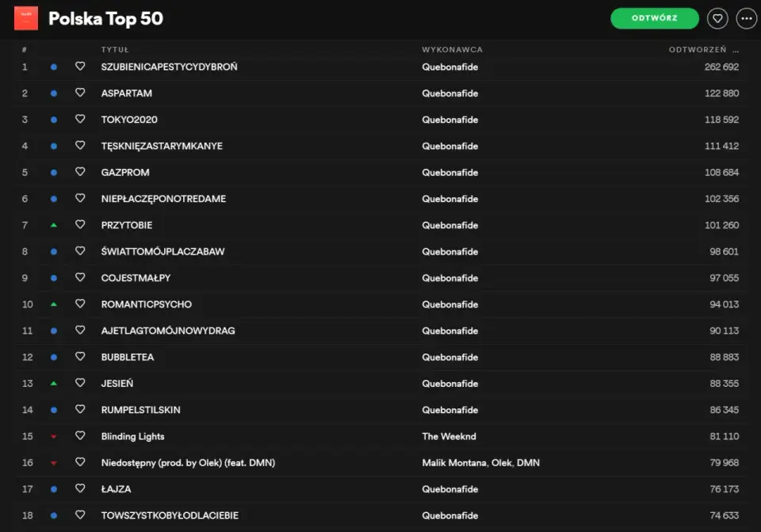Like the track TOWSZYSTKOBYŁODLACIEBIE
The width and height of the screenshot is (761, 532).
pyautogui.click(x=80, y=515)
